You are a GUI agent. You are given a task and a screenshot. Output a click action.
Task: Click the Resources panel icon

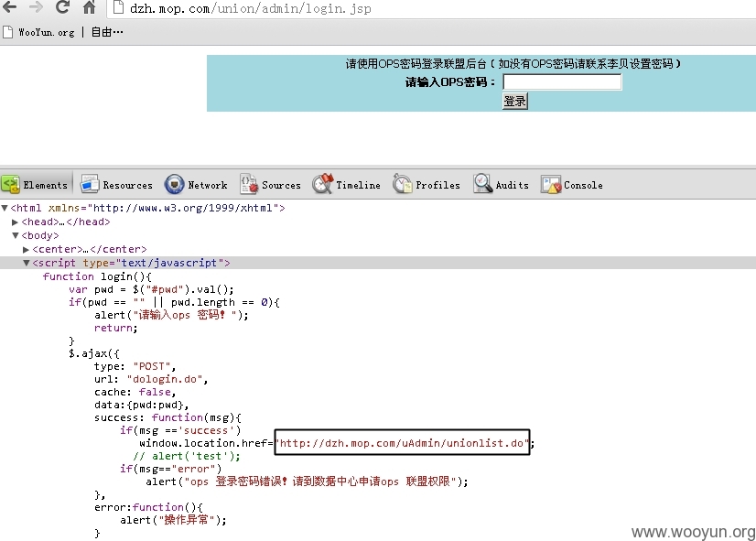(89, 185)
